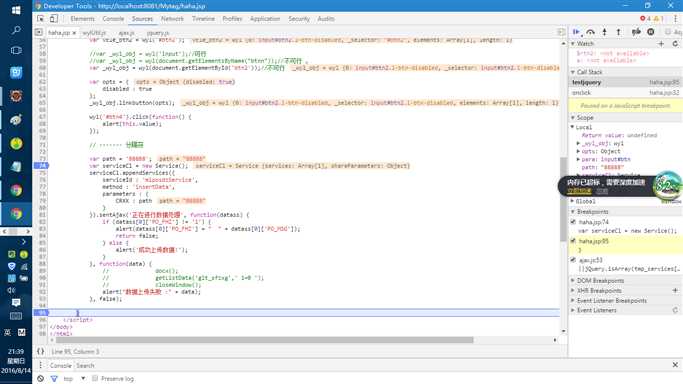The width and height of the screenshot is (683, 384).
Task: Enable the Preserve log checkbox
Action: pyautogui.click(x=95, y=378)
